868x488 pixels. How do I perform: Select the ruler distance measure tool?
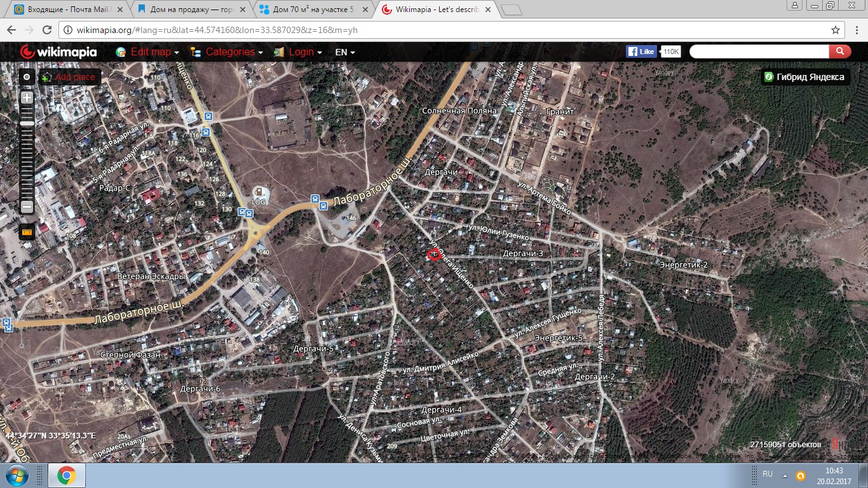click(27, 231)
